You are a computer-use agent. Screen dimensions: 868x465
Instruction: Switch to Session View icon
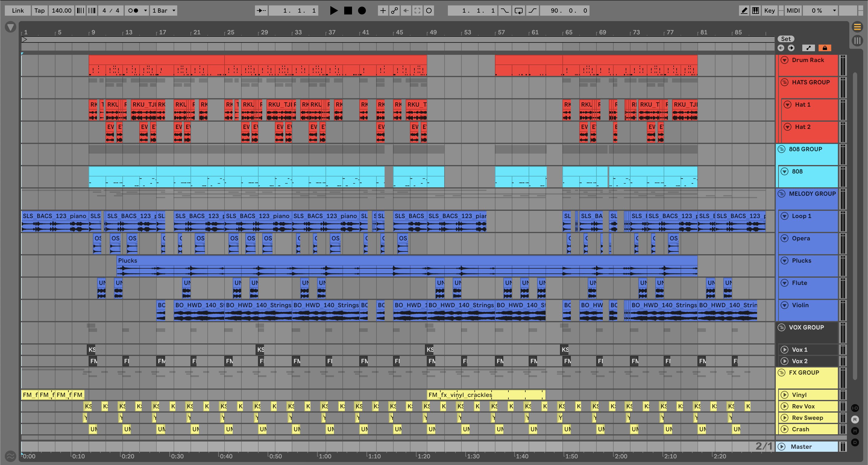pos(857,41)
